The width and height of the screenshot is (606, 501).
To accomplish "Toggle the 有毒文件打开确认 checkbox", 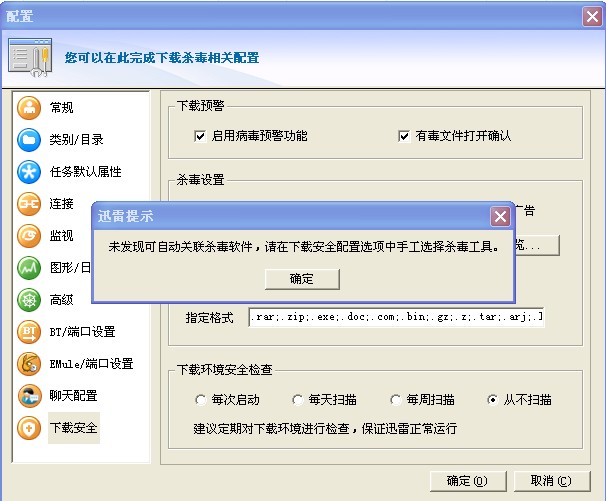I will click(404, 136).
